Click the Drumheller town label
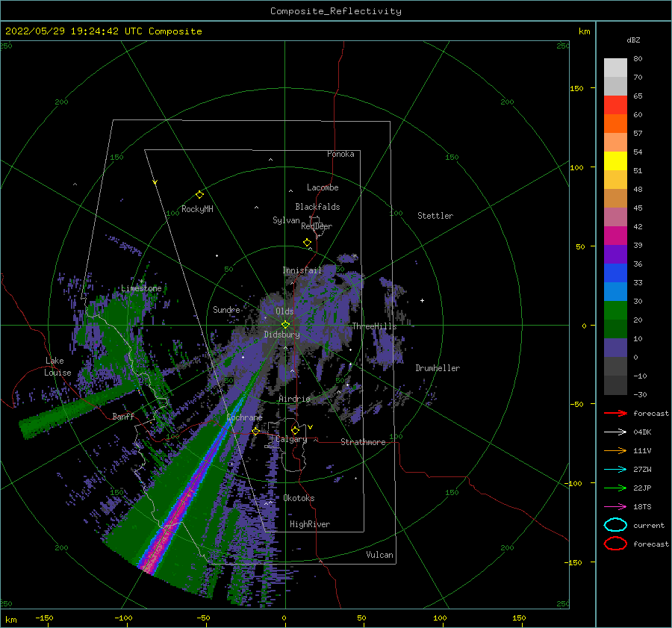 [x=438, y=368]
